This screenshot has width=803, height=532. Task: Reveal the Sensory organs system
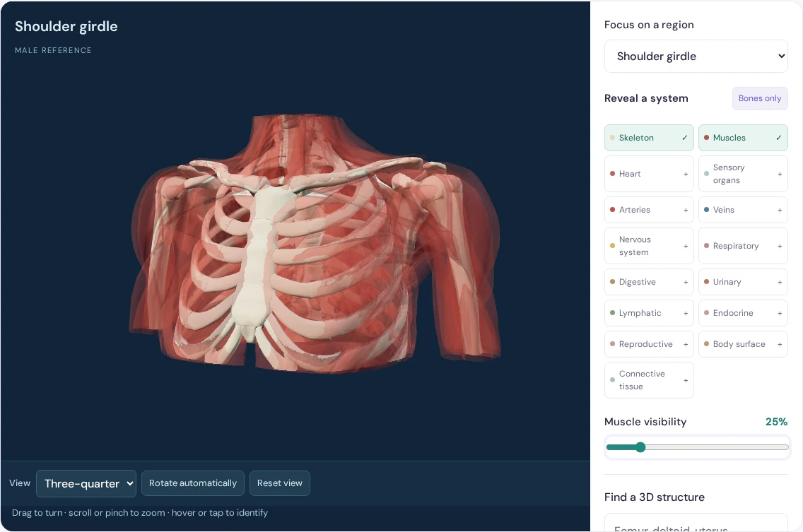743,174
